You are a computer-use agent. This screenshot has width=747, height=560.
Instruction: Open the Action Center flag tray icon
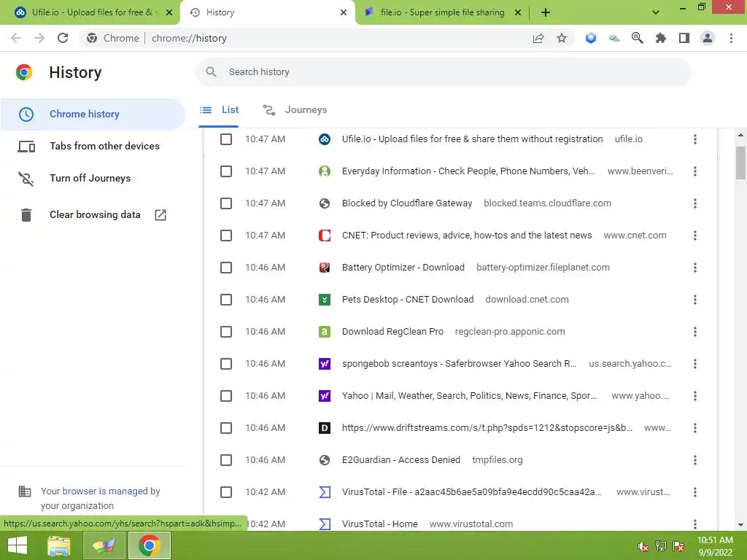tap(678, 546)
